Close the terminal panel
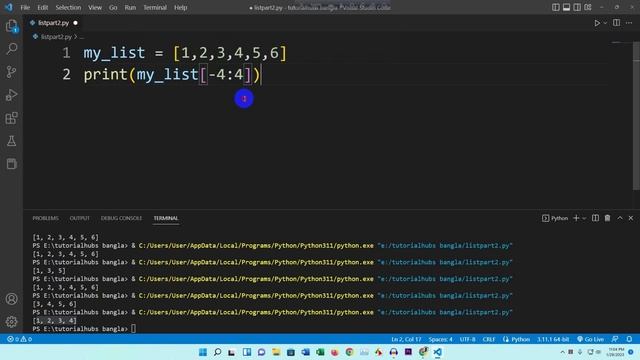This screenshot has height=360, width=640. [x=631, y=218]
